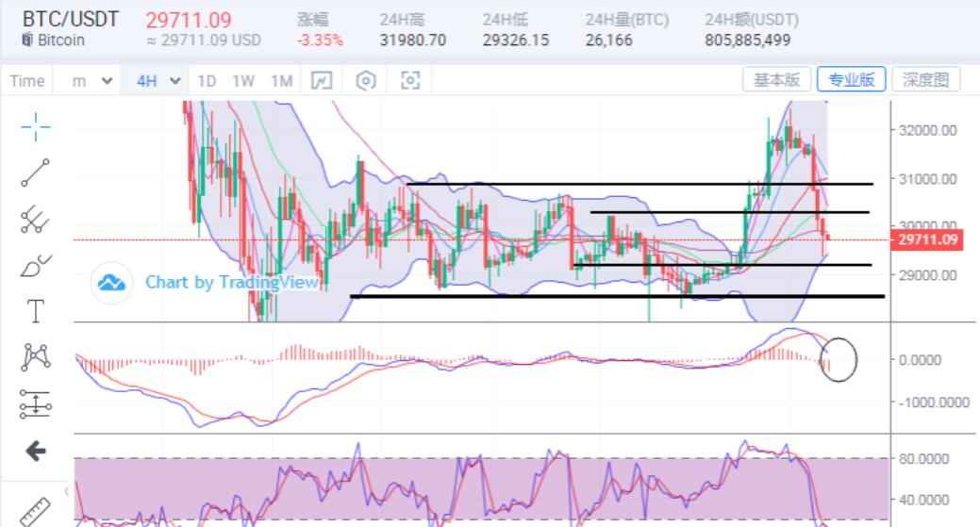Select the crosshair cursor tool

coord(35,126)
